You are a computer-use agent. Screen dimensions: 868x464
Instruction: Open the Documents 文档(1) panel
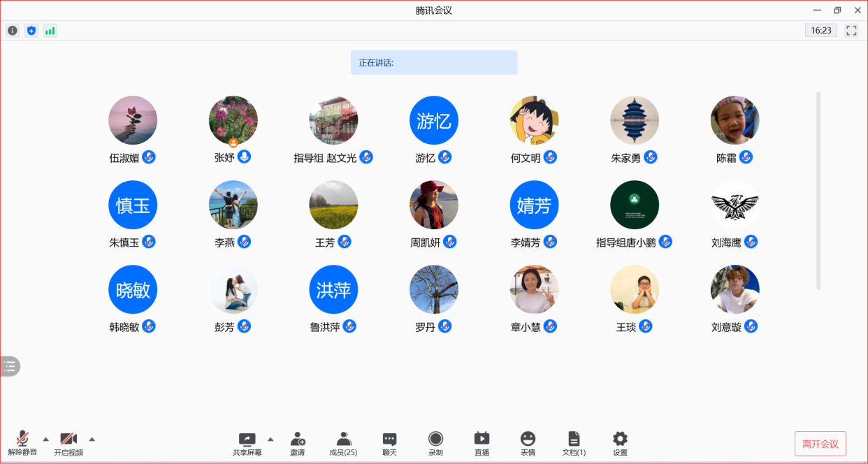click(574, 443)
